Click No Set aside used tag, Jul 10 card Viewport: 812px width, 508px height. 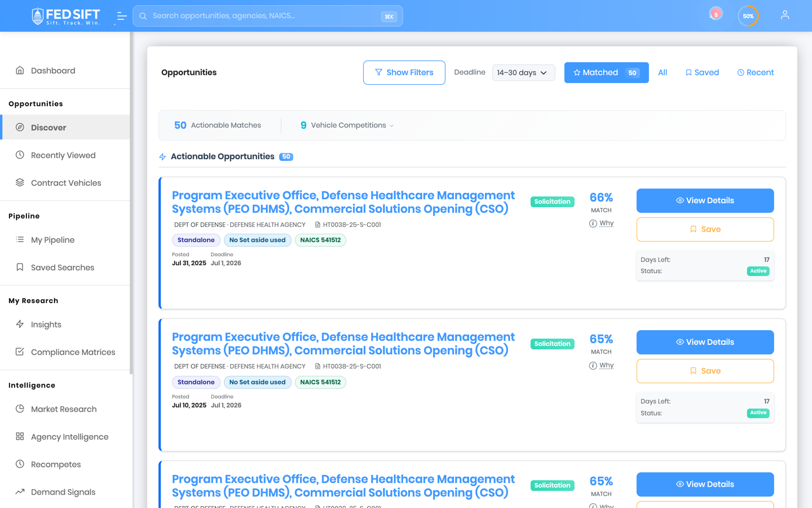click(x=257, y=382)
